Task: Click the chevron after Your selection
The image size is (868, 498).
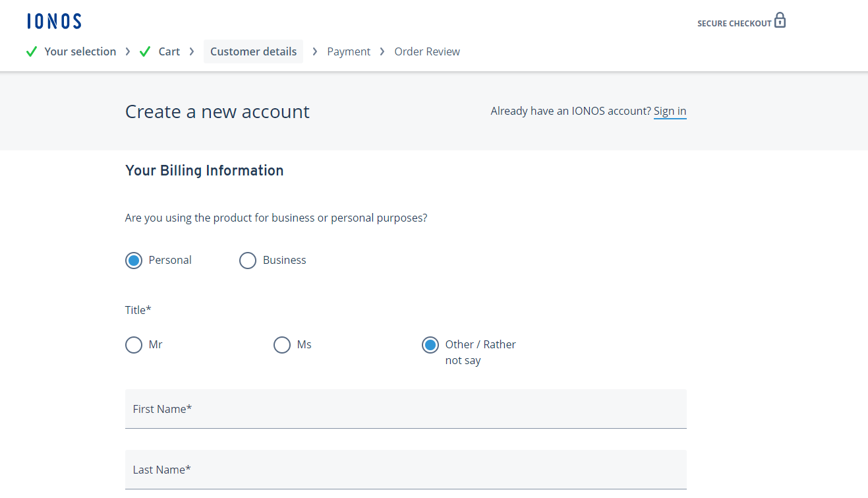Action: [x=128, y=51]
